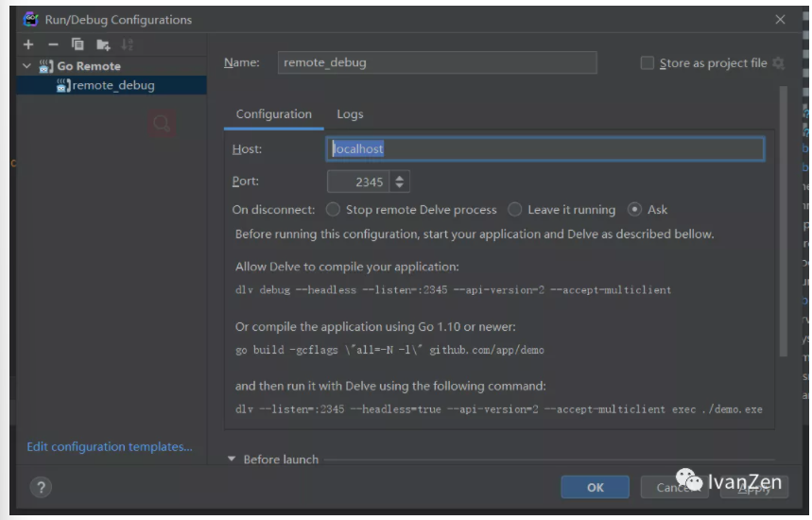The width and height of the screenshot is (812, 520).
Task: Choose the Leave it running option
Action: point(515,210)
